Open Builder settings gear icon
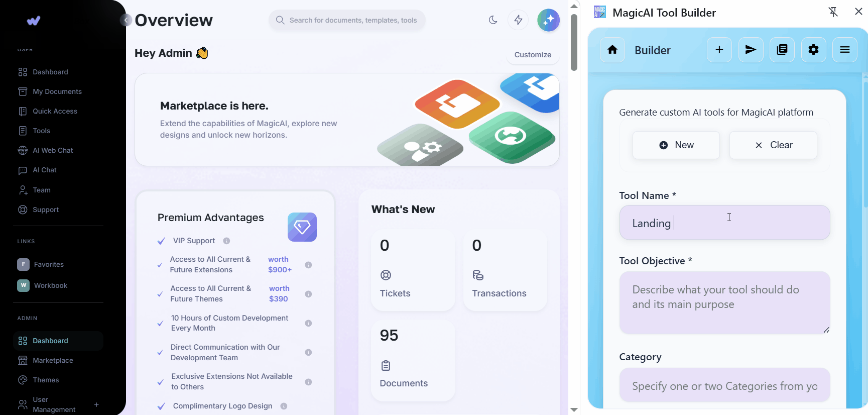Viewport: 868px width, 415px height. [813, 50]
